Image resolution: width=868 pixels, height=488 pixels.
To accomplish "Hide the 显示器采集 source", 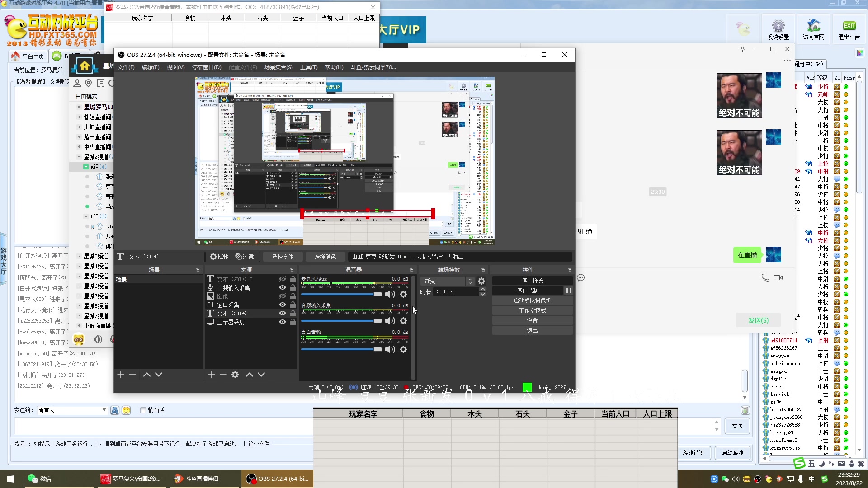I will pyautogui.click(x=283, y=322).
